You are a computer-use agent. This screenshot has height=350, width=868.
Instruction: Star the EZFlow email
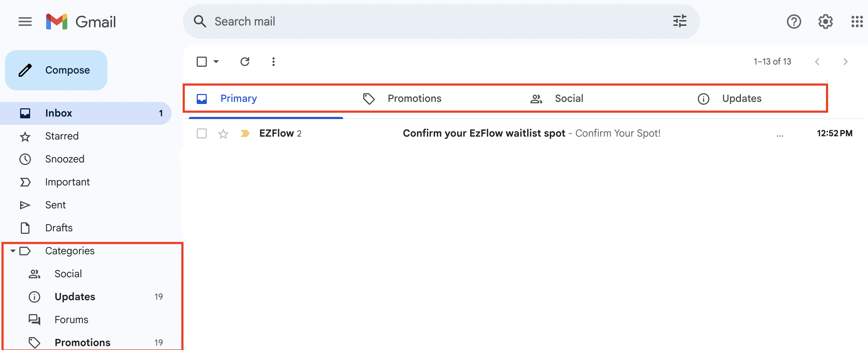click(x=223, y=134)
